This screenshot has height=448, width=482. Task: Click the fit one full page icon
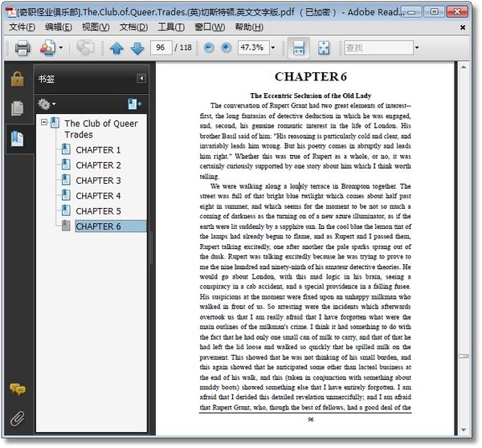point(324,48)
